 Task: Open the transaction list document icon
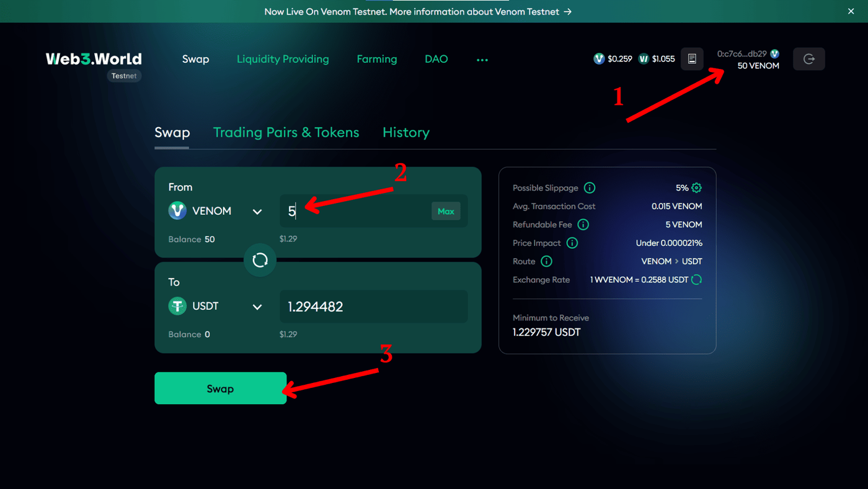coord(692,58)
